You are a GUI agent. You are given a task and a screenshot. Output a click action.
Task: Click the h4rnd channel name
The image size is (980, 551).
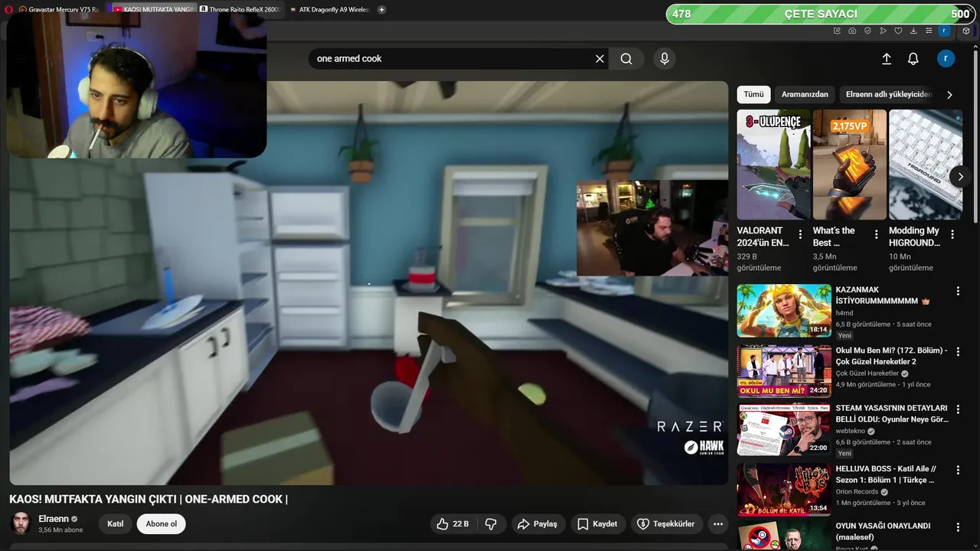point(844,313)
